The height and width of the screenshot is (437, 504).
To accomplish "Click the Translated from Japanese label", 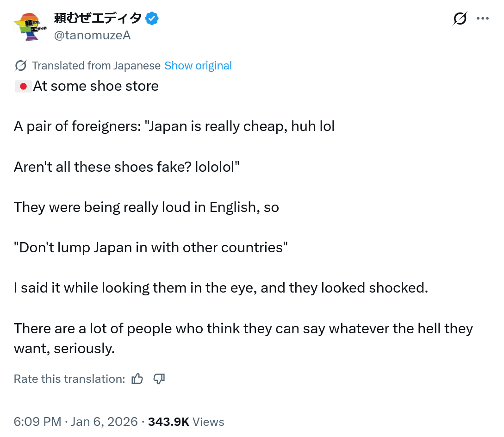I will [96, 66].
